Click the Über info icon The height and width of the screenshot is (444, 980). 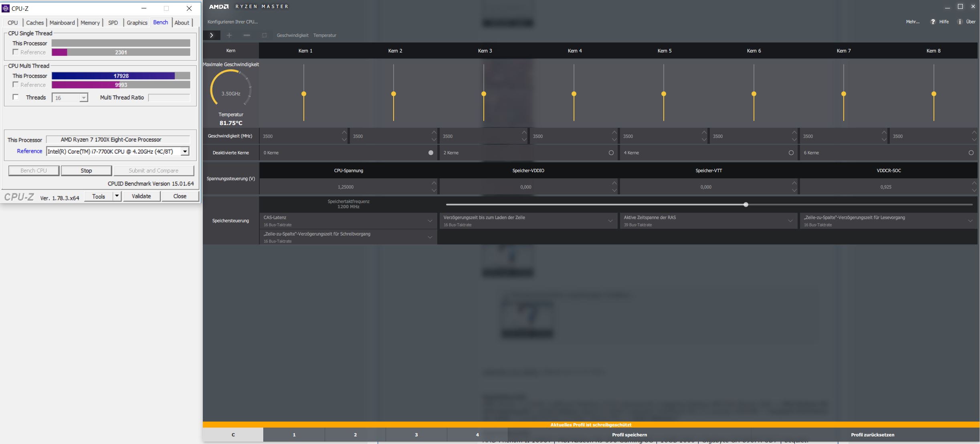coord(960,22)
